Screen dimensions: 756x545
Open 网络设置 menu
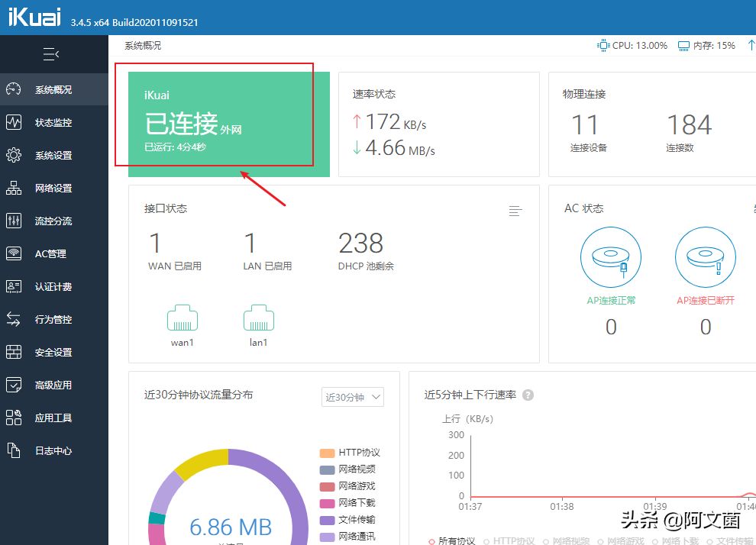(x=54, y=188)
